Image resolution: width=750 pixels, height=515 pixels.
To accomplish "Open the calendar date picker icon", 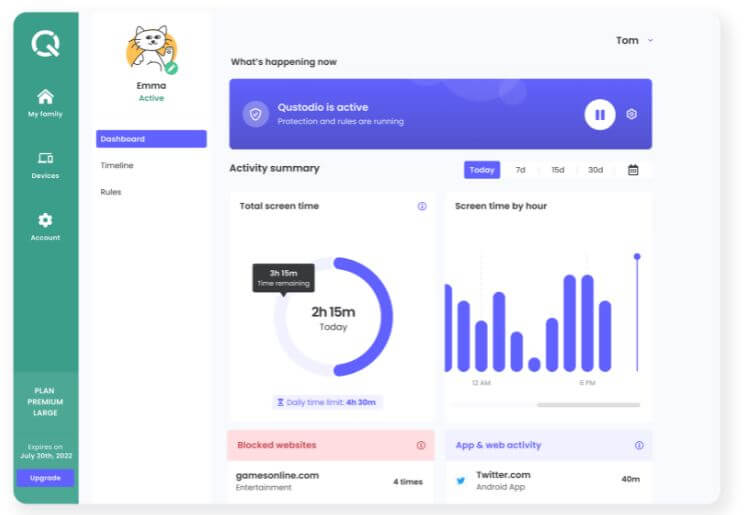I will [x=633, y=170].
